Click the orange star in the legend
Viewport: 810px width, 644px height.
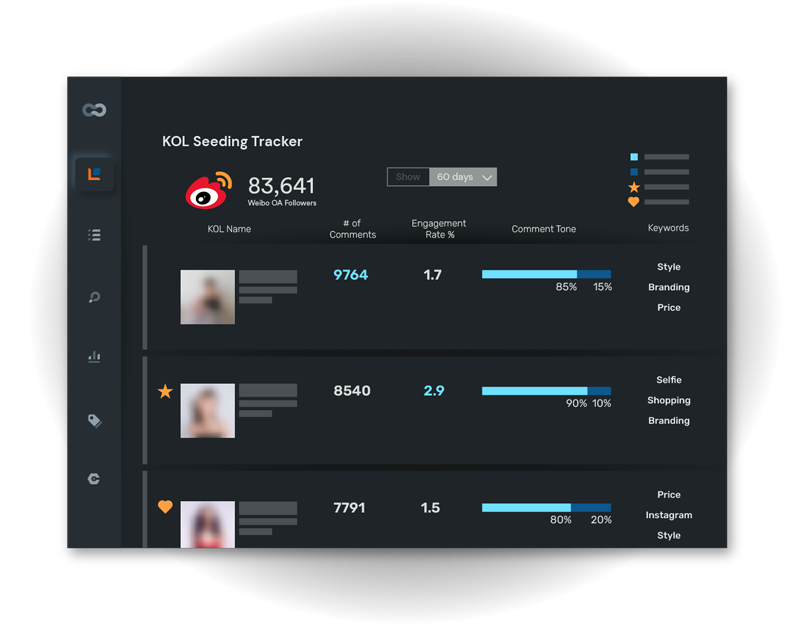634,187
